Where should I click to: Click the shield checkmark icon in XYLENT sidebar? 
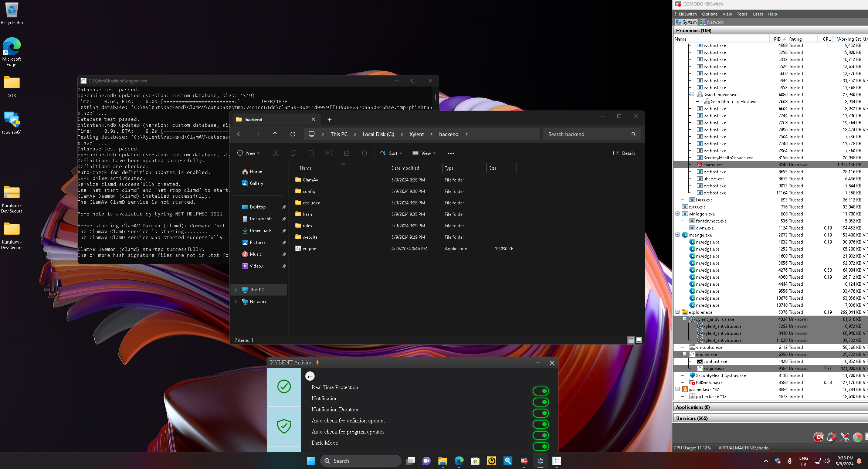(284, 426)
